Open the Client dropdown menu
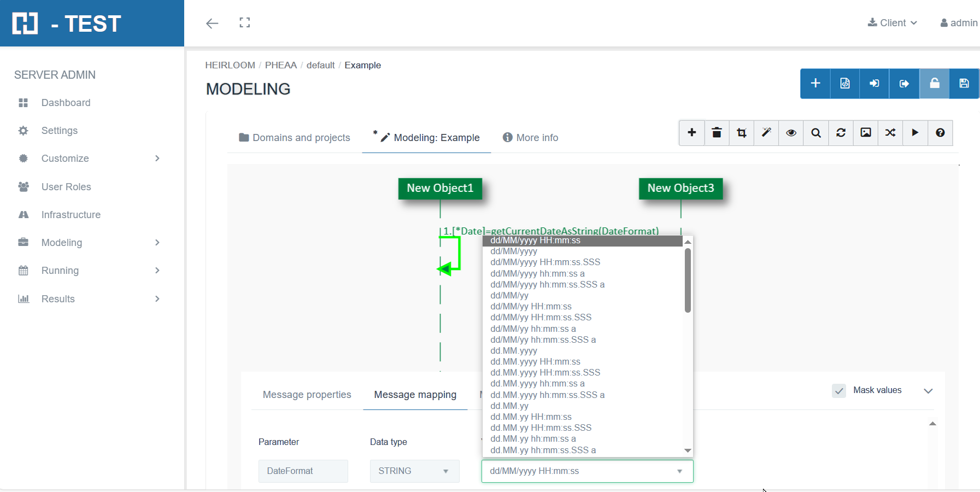The image size is (980, 492). click(893, 23)
